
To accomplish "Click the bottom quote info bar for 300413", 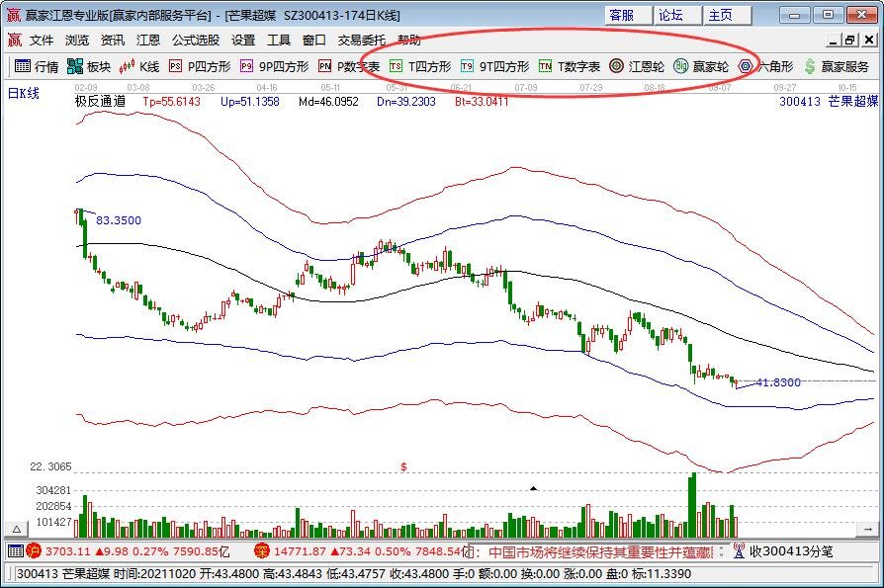I will click(x=442, y=574).
